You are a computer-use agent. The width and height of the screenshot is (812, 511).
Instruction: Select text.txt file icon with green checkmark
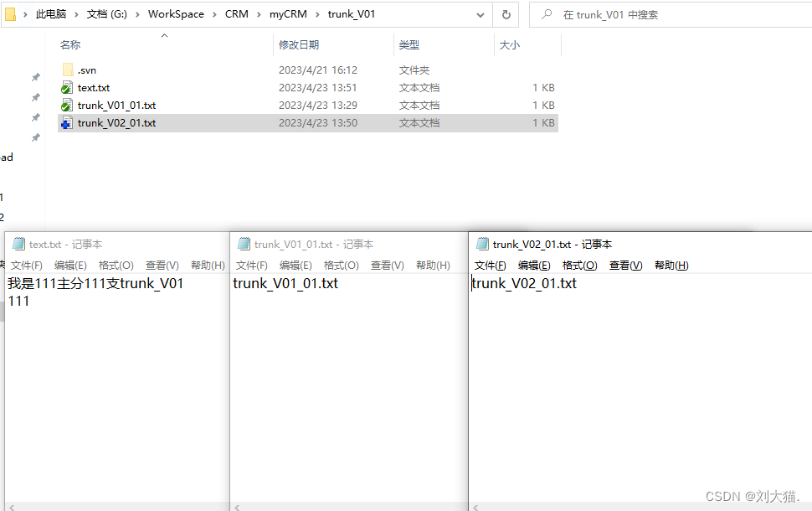pos(67,88)
